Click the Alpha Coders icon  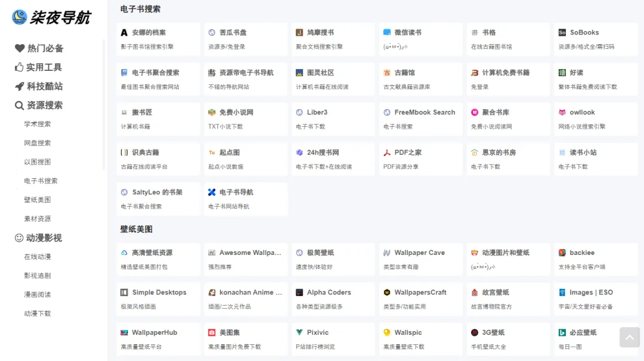click(x=299, y=292)
